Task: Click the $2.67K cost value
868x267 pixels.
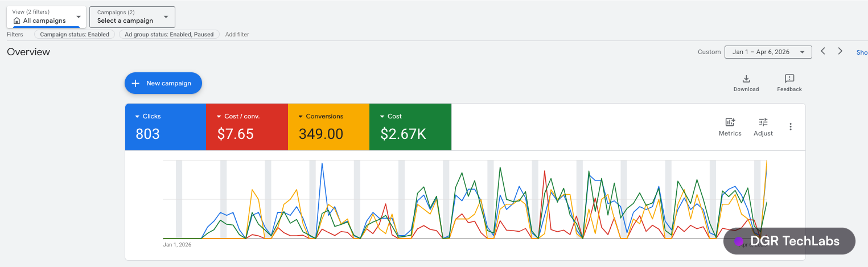Action: (x=403, y=134)
